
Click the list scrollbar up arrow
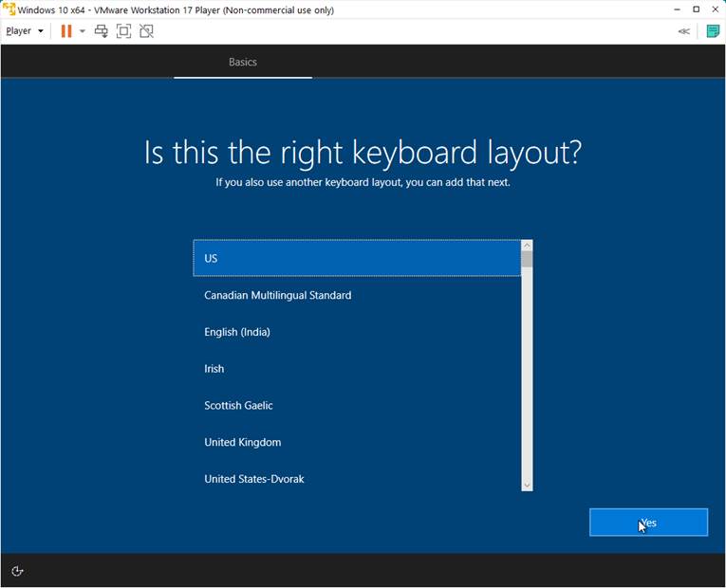527,245
